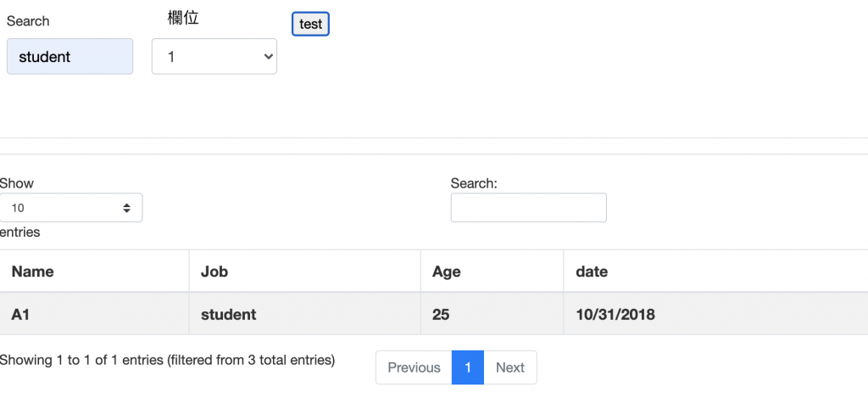
Task: Click the 欄位 label text
Action: click(183, 18)
